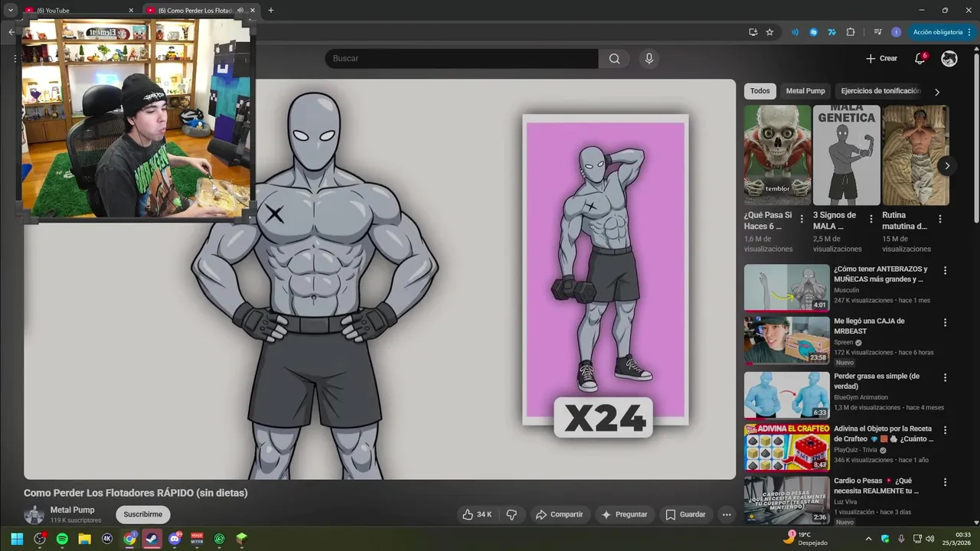Click the Crear button
Screen dimensions: 980x551
[x=881, y=58]
